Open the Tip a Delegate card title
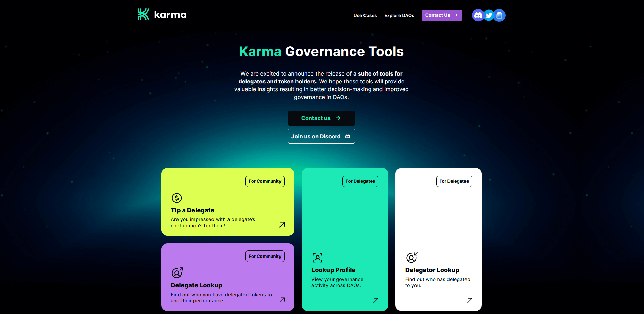 point(192,210)
